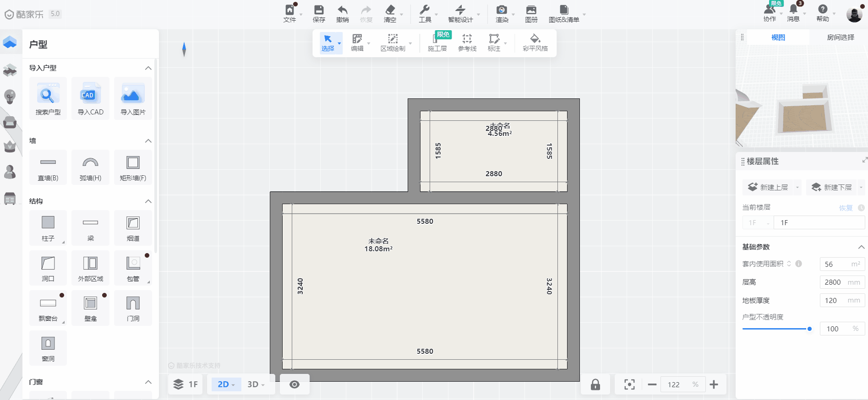Screen dimensions: 868x400
Task: Toggle the eye visibility button
Action: click(295, 384)
